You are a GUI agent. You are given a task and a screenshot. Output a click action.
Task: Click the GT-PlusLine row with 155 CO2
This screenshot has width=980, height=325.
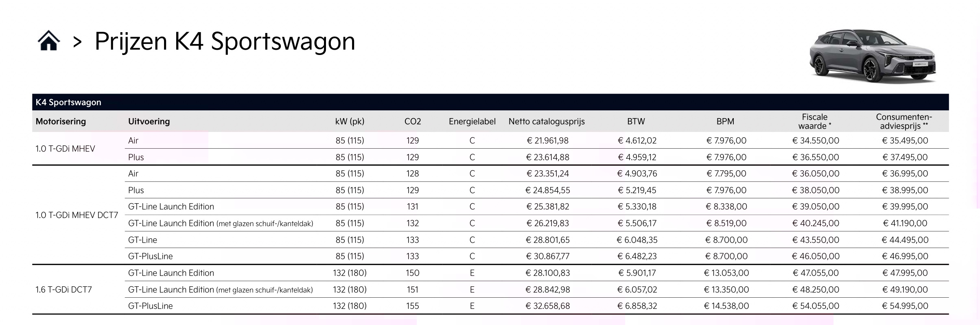pyautogui.click(x=150, y=306)
